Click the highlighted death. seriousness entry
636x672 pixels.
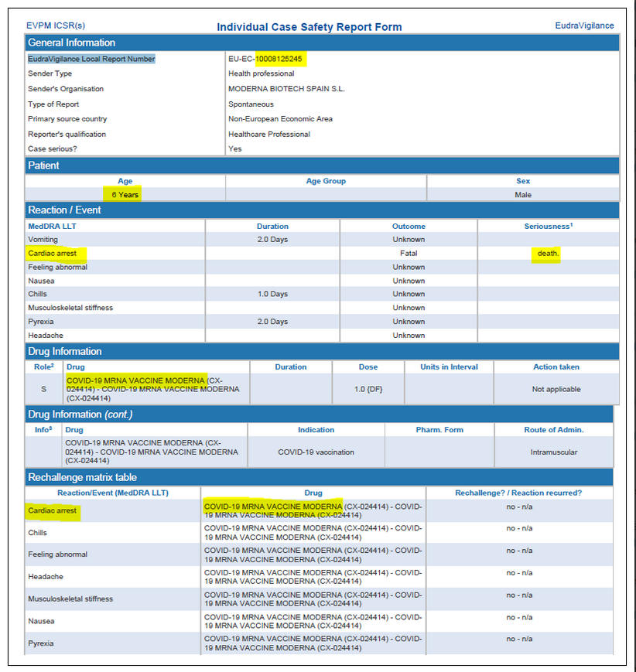[x=548, y=253]
